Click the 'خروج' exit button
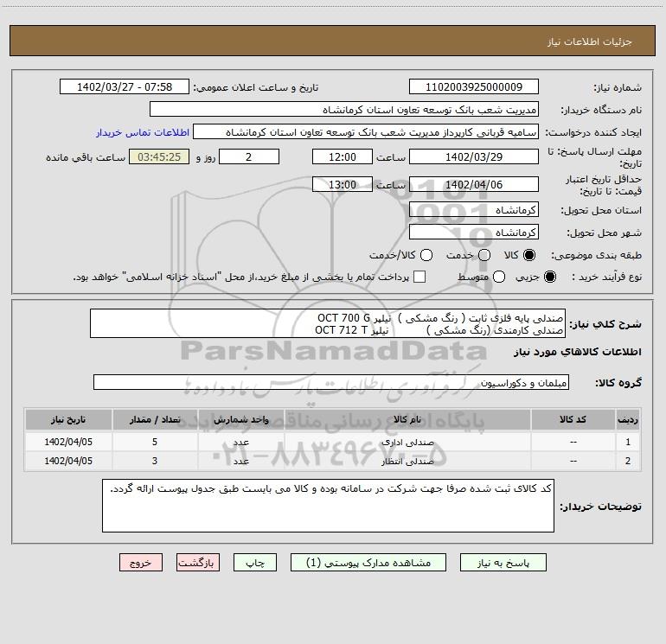Viewport: 666px width, 644px height. point(141,563)
